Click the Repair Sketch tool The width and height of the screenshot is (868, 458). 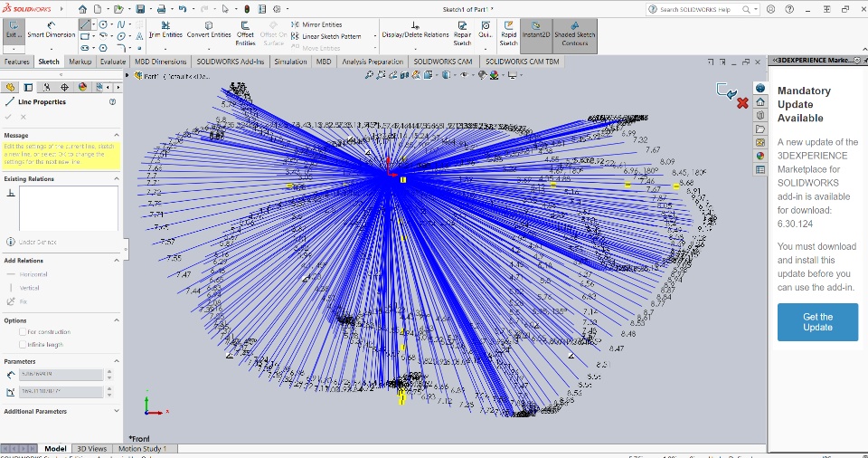pos(462,33)
